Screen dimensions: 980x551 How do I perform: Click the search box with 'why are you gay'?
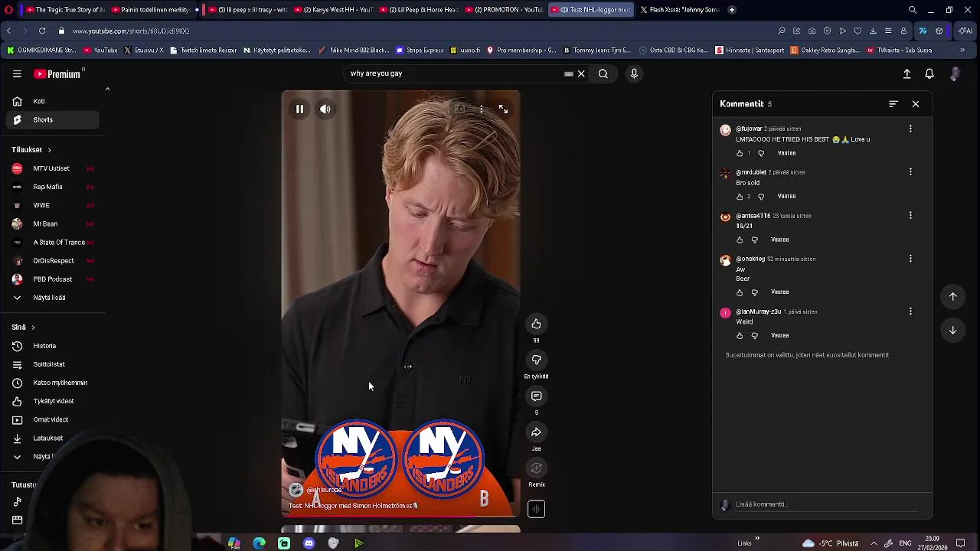pyautogui.click(x=456, y=74)
